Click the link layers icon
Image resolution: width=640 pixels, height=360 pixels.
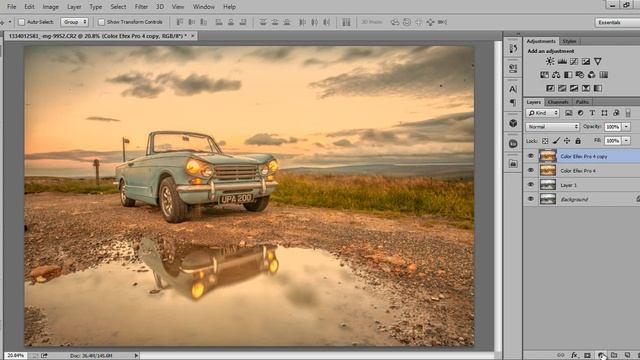(561, 356)
